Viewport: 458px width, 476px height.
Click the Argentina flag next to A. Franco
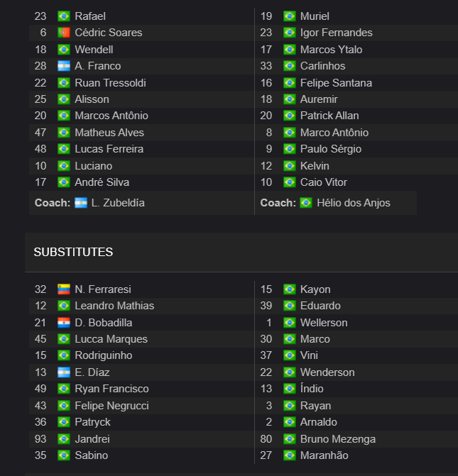coord(64,66)
